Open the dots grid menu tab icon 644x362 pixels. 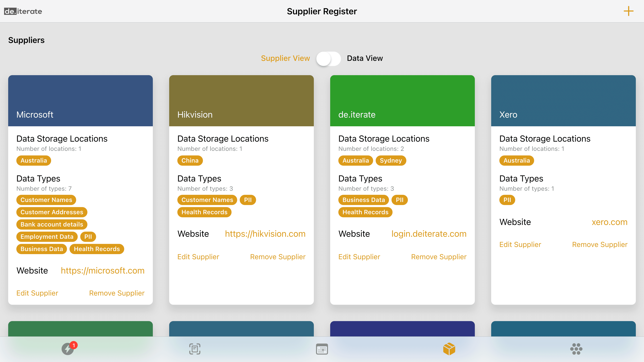coord(576,349)
